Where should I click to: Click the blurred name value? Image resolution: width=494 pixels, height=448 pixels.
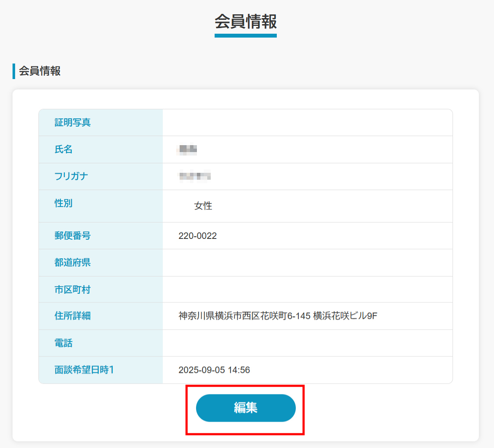tap(187, 149)
